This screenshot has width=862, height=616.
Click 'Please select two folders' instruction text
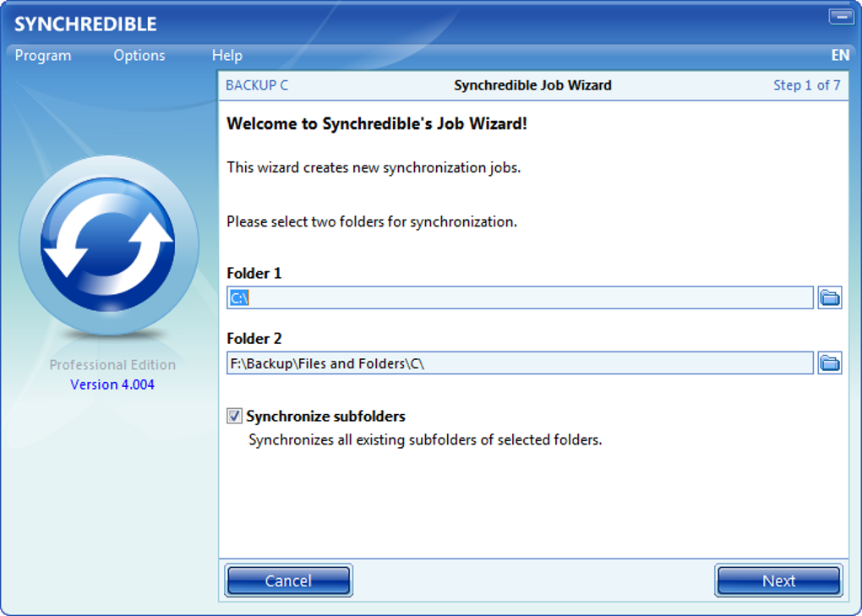372,222
